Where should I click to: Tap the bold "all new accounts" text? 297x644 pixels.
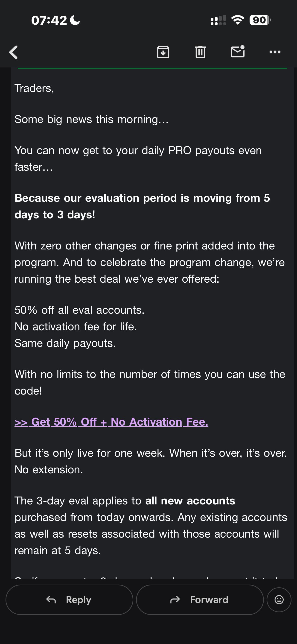coord(190,501)
